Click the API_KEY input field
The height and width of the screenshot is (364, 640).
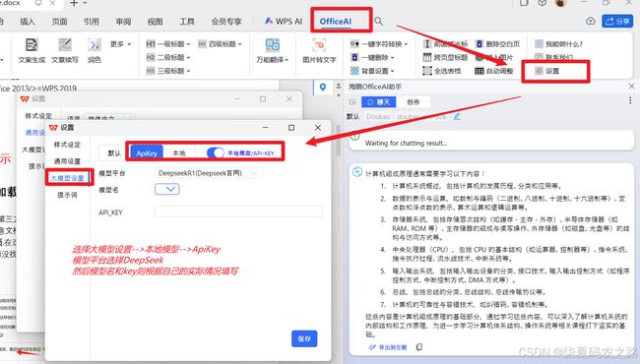[238, 212]
